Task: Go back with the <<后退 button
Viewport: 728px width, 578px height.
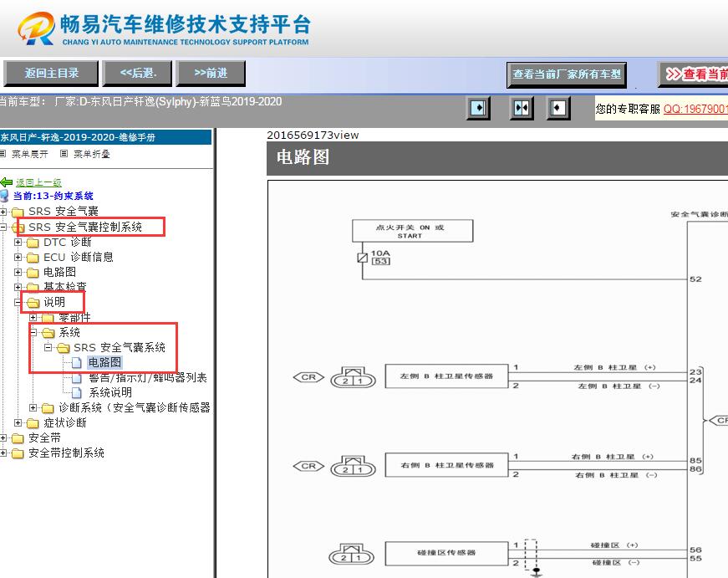Action: coord(137,73)
